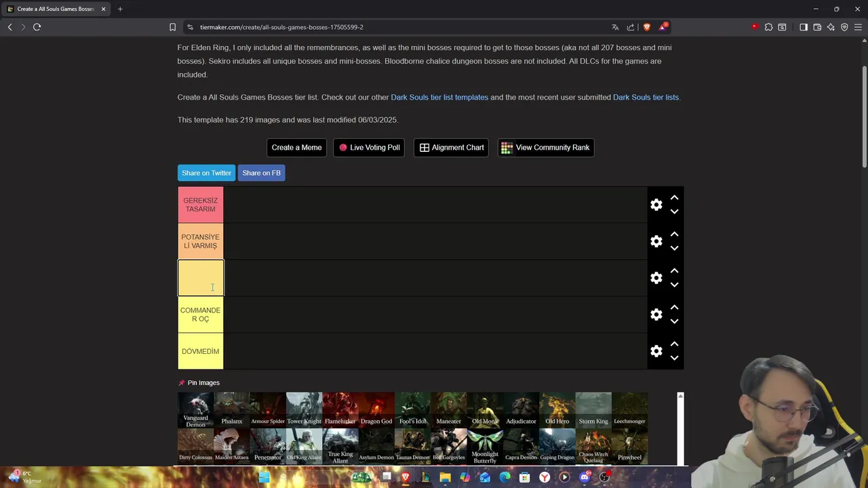Move the empty-label tier row up
The width and height of the screenshot is (868, 488).
674,271
